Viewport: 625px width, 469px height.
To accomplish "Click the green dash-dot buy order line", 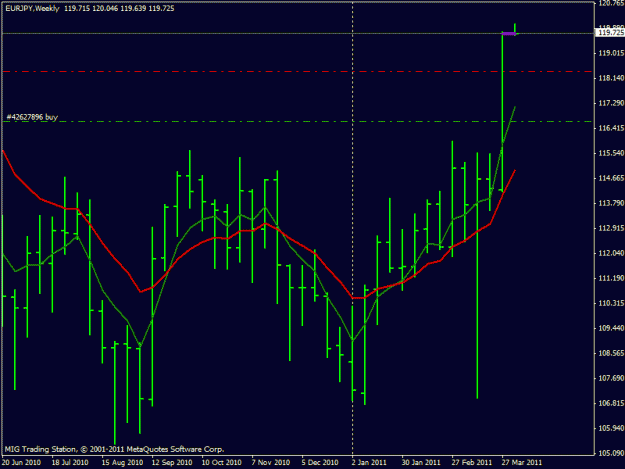I will (297, 122).
